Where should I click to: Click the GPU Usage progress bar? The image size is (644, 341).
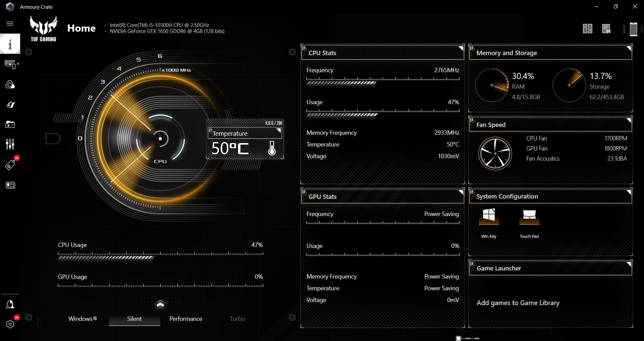[x=160, y=286]
